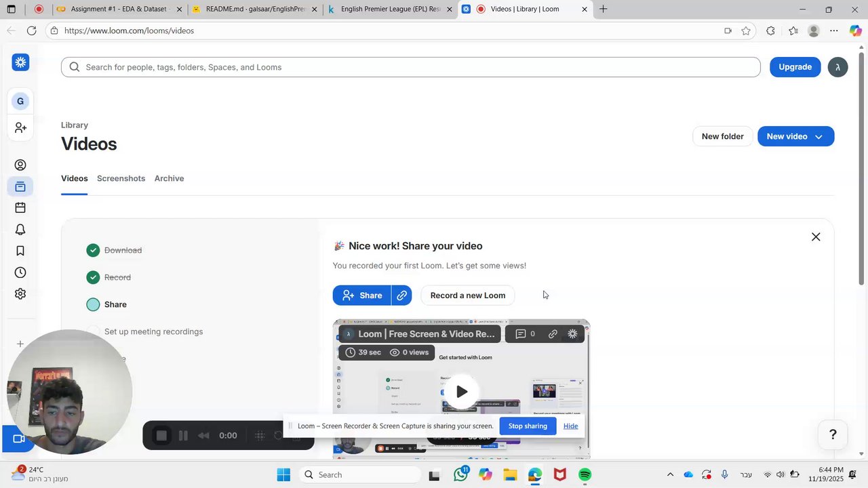This screenshot has height=488, width=868.
Task: Click Record a new Loom
Action: (467, 296)
